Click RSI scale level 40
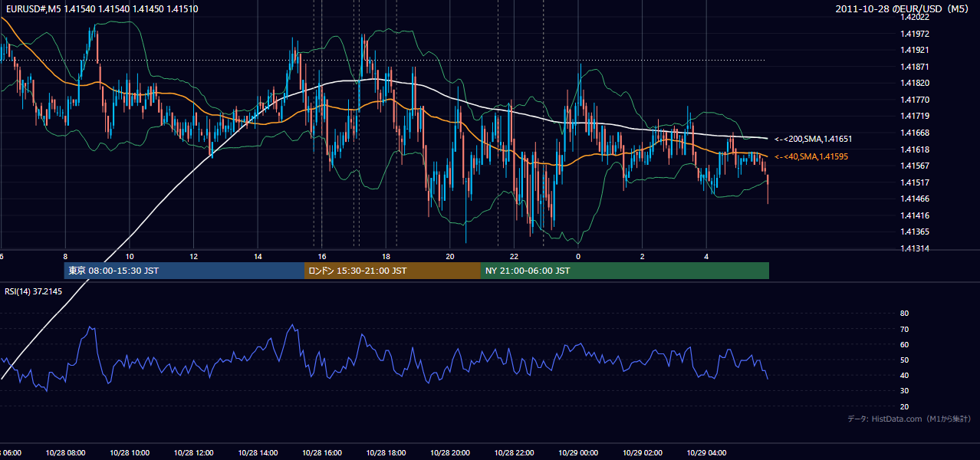 [904, 375]
